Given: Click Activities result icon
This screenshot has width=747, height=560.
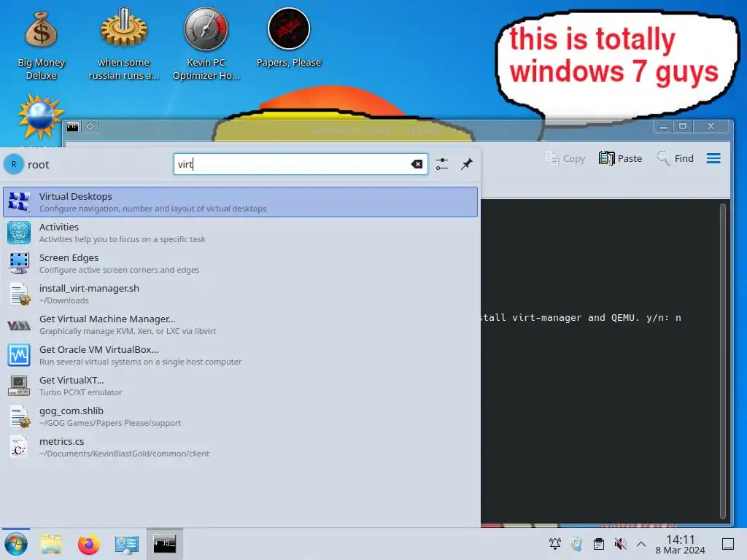Looking at the screenshot, I should [x=19, y=233].
